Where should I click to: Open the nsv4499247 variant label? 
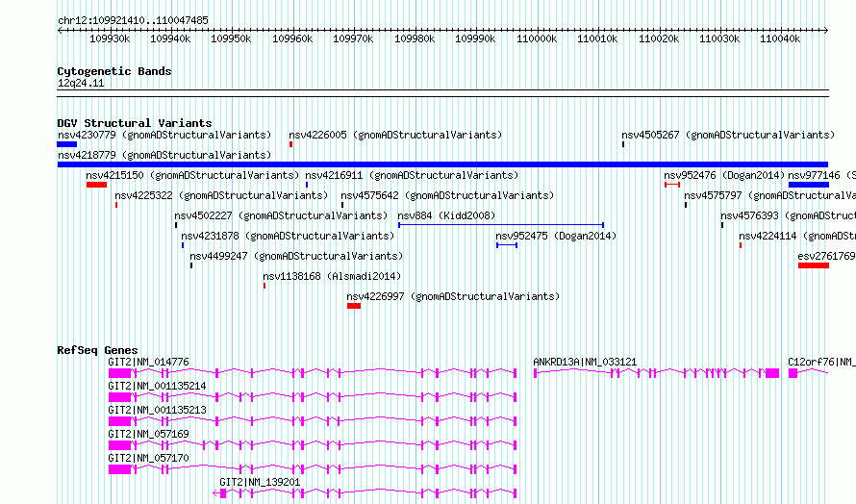[296, 256]
